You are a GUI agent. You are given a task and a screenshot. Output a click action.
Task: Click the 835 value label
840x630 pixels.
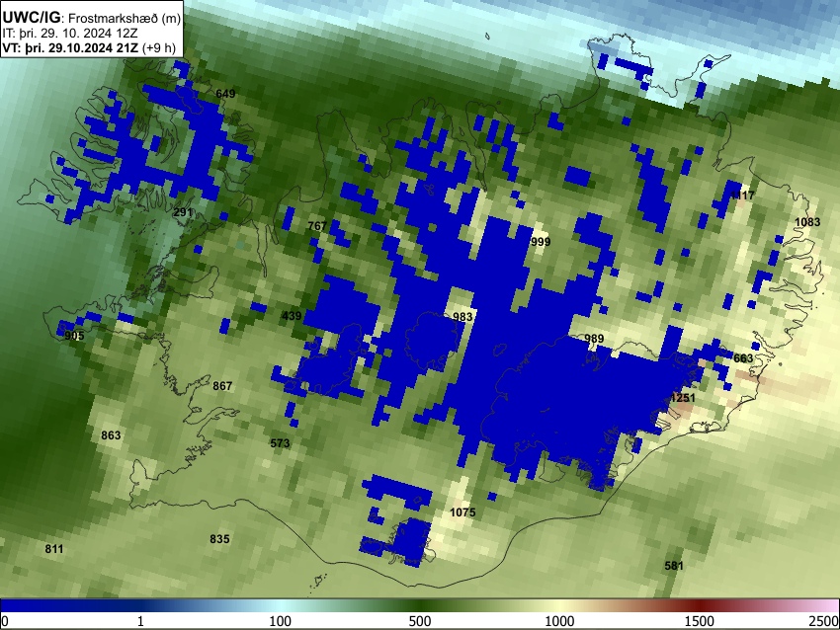tap(219, 539)
